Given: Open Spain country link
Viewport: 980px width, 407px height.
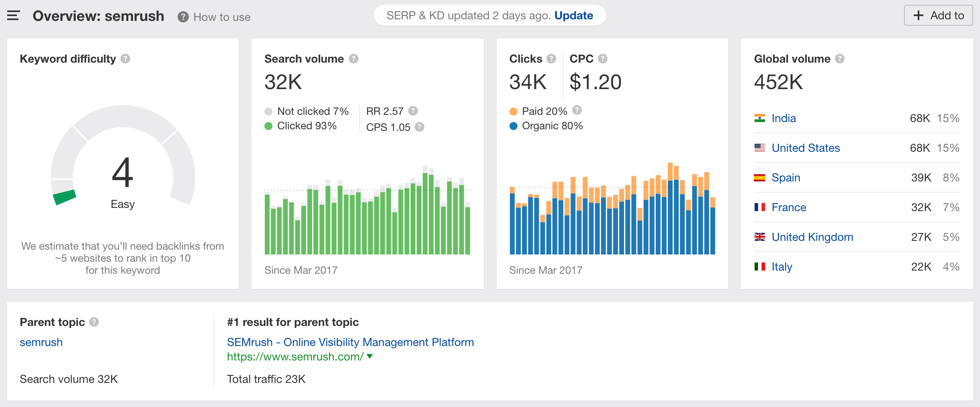Looking at the screenshot, I should click(786, 177).
